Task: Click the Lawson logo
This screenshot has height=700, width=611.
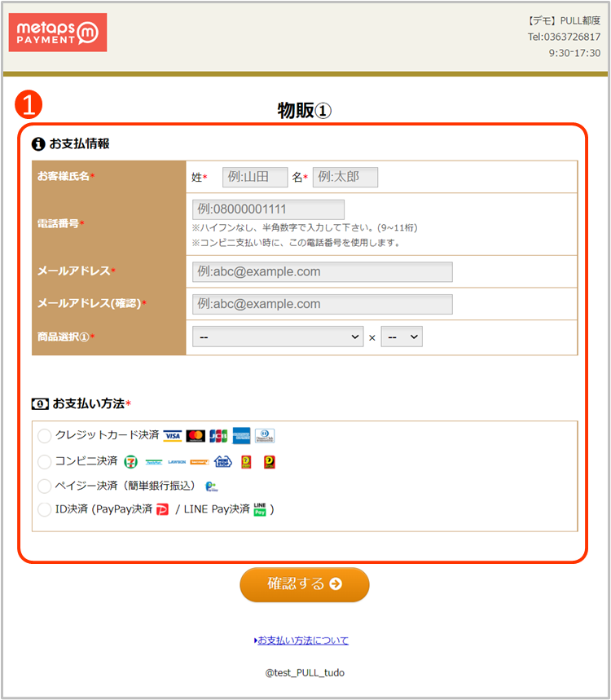Action: (177, 462)
